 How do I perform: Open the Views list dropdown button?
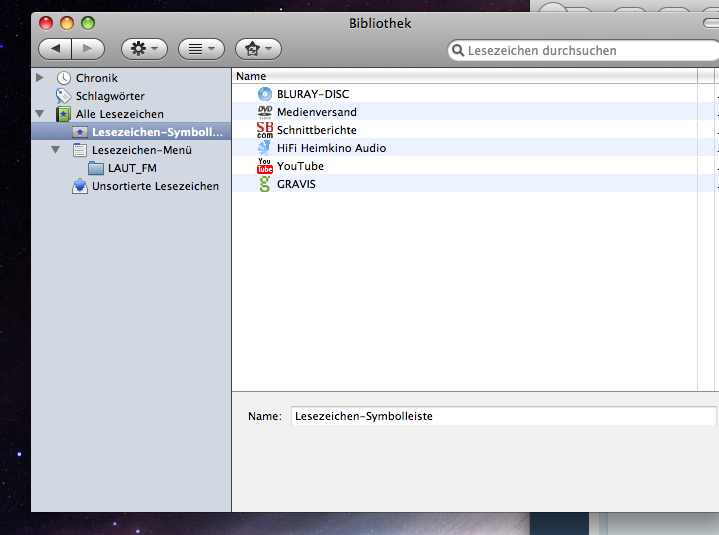point(201,49)
